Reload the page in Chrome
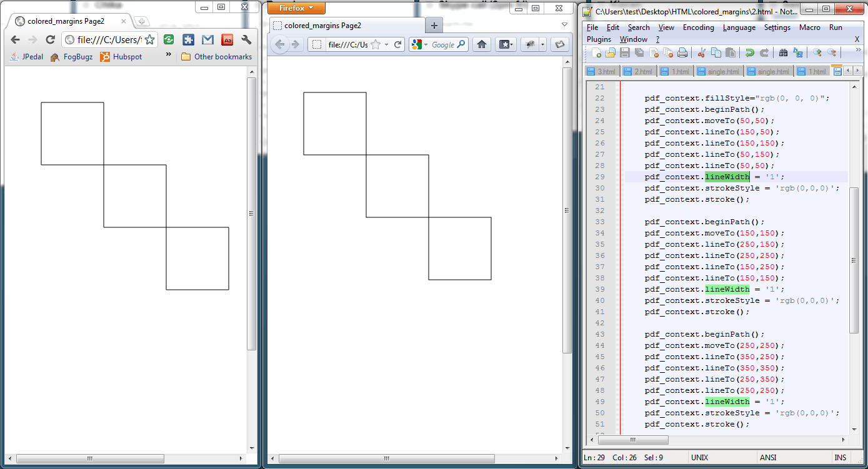 (x=51, y=39)
